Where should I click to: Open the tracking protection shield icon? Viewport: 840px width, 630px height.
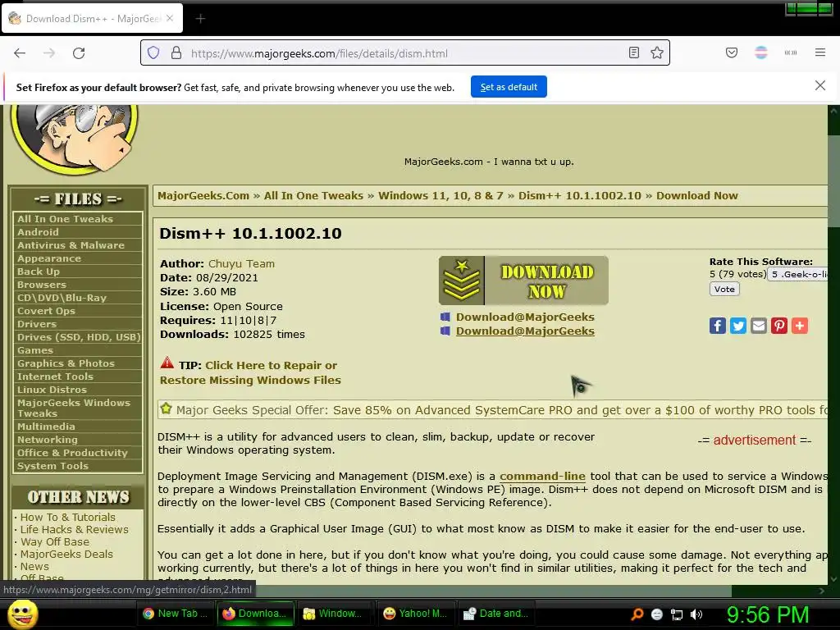(153, 53)
